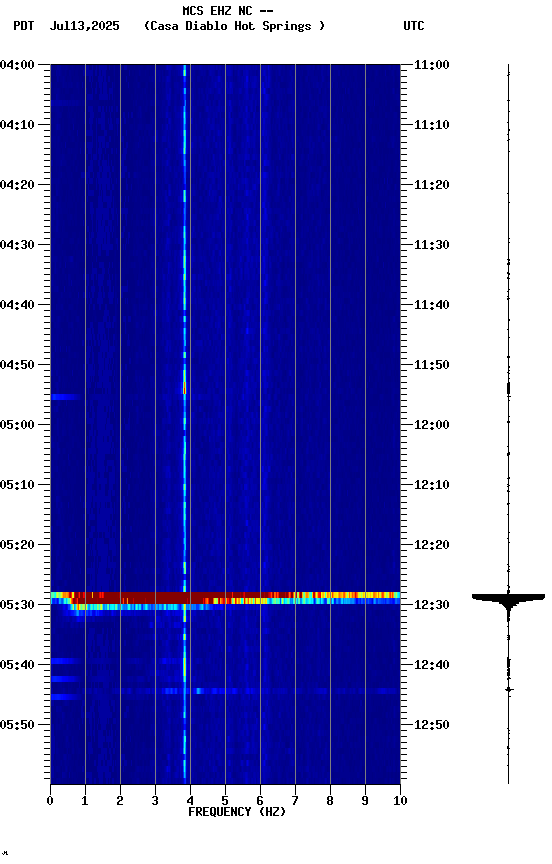
Task: Click the small waveform burst near 11:54 UTC
Action: pyautogui.click(x=508, y=389)
